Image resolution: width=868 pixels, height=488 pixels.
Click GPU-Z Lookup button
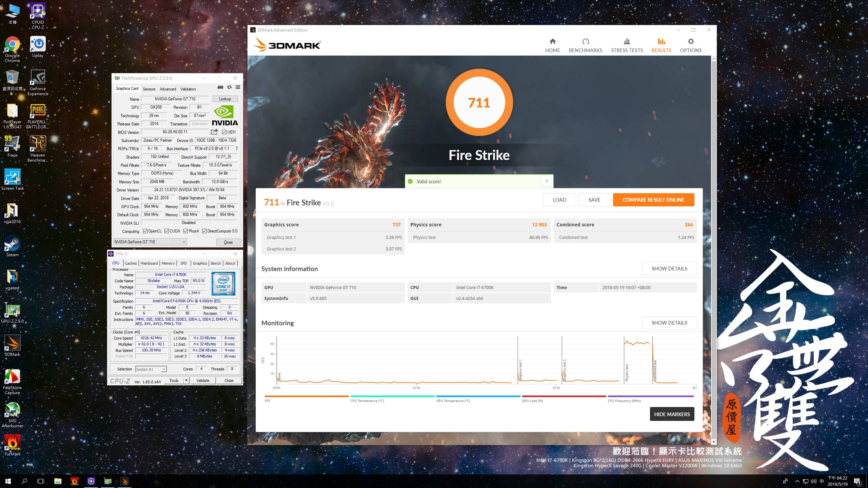[x=225, y=99]
